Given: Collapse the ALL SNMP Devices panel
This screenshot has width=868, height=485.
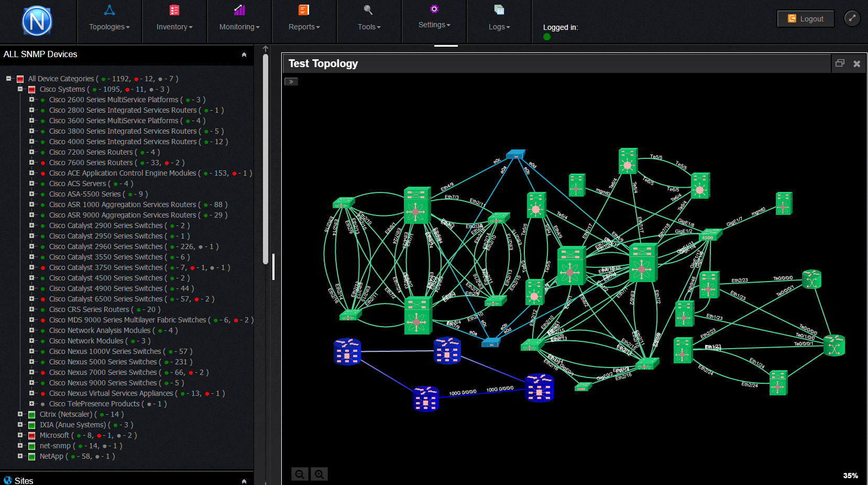Looking at the screenshot, I should (244, 55).
